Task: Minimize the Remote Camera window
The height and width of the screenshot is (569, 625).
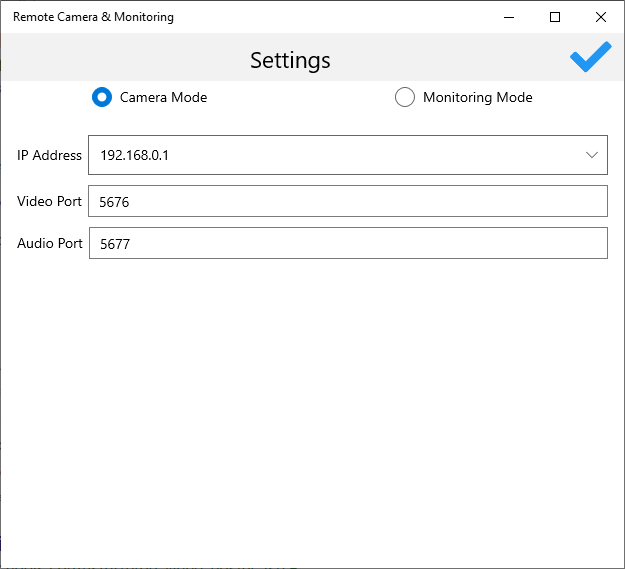Action: pyautogui.click(x=510, y=17)
